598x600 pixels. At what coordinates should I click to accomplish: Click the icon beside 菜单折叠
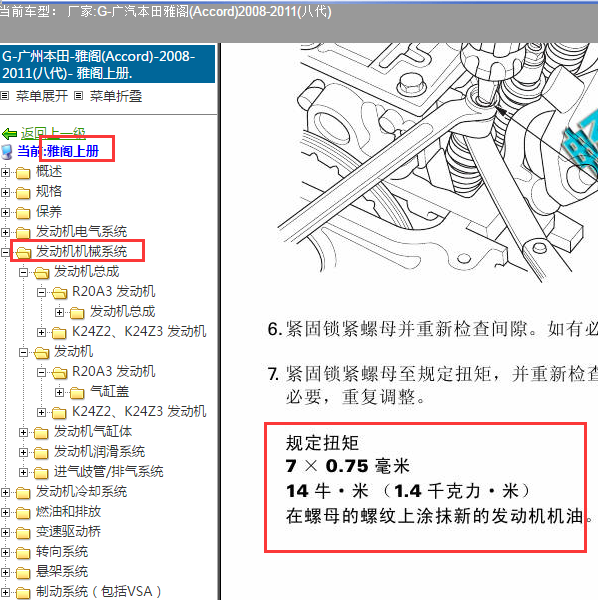coord(78,96)
